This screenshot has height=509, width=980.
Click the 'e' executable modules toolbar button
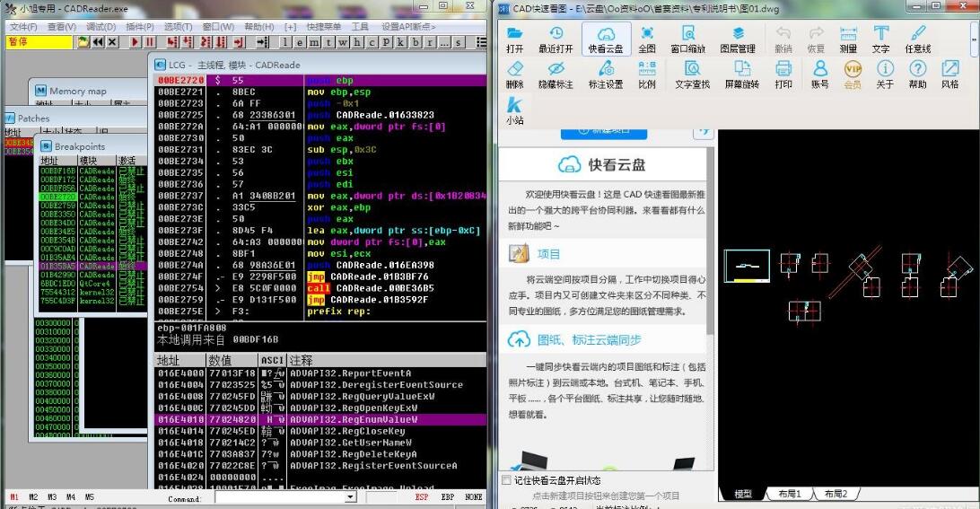(300, 42)
